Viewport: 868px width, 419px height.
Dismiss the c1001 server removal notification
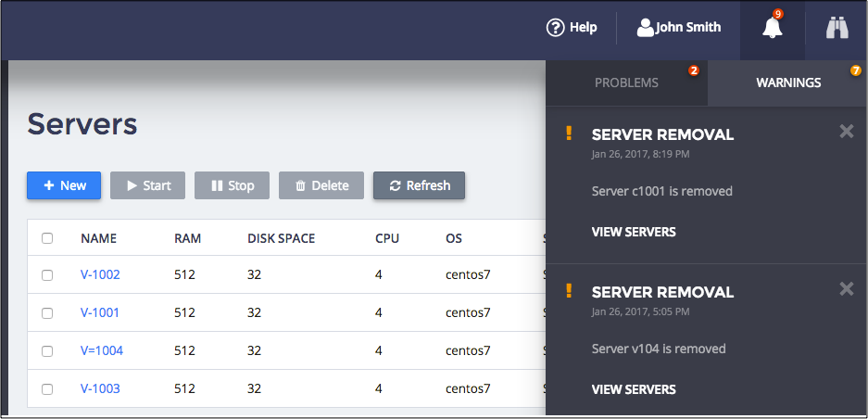846,132
